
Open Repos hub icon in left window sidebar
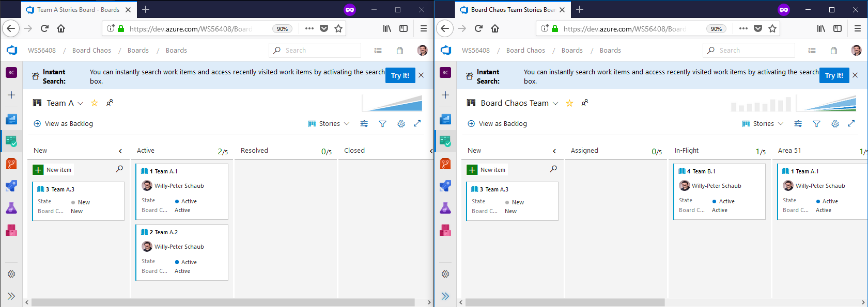[11, 164]
